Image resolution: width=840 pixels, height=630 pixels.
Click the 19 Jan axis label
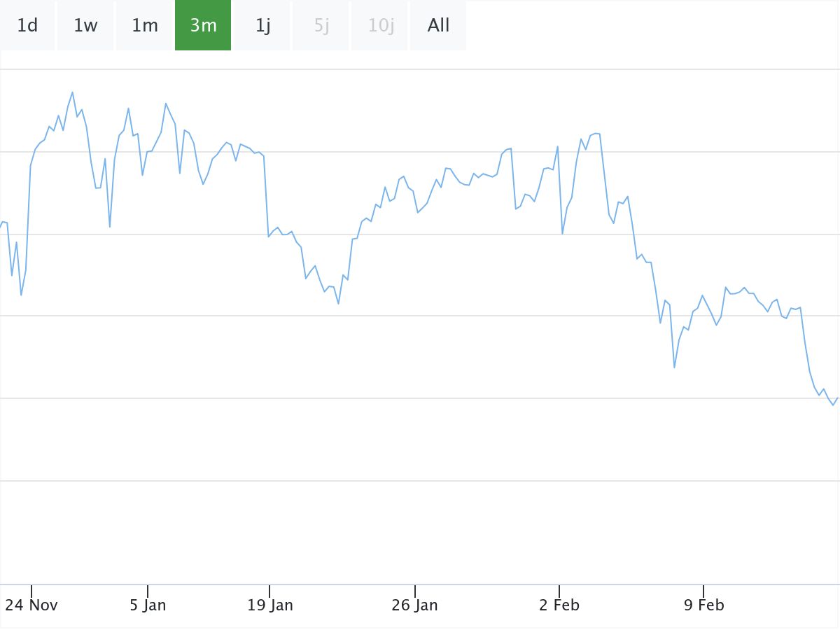(x=269, y=605)
